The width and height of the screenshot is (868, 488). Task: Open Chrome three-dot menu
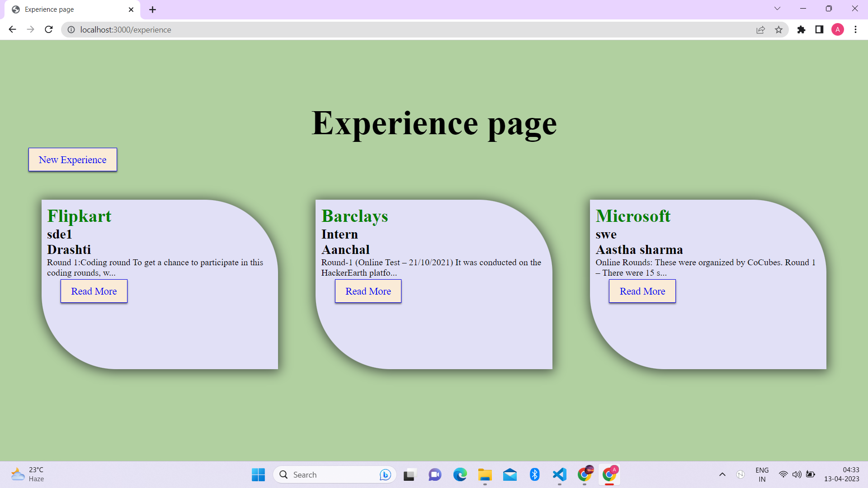click(x=855, y=30)
